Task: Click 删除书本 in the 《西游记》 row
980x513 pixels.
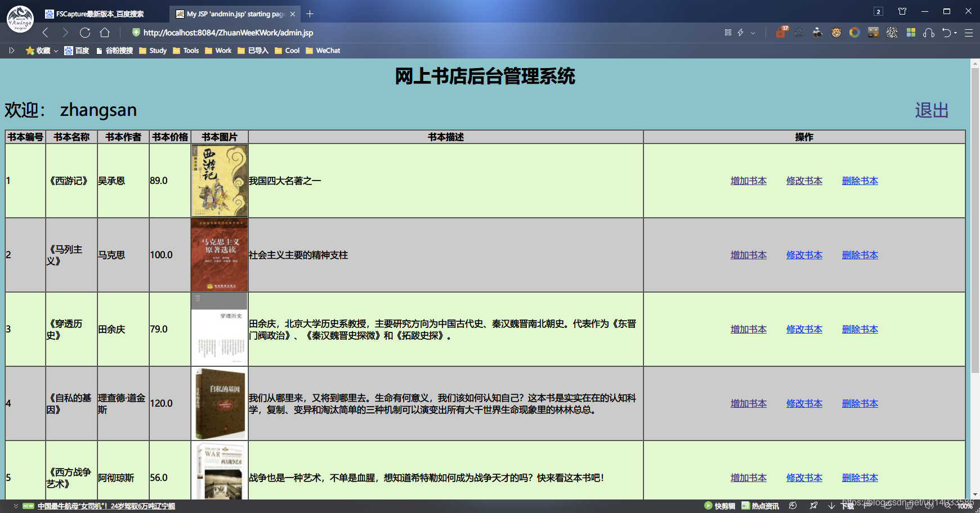Action: (860, 181)
